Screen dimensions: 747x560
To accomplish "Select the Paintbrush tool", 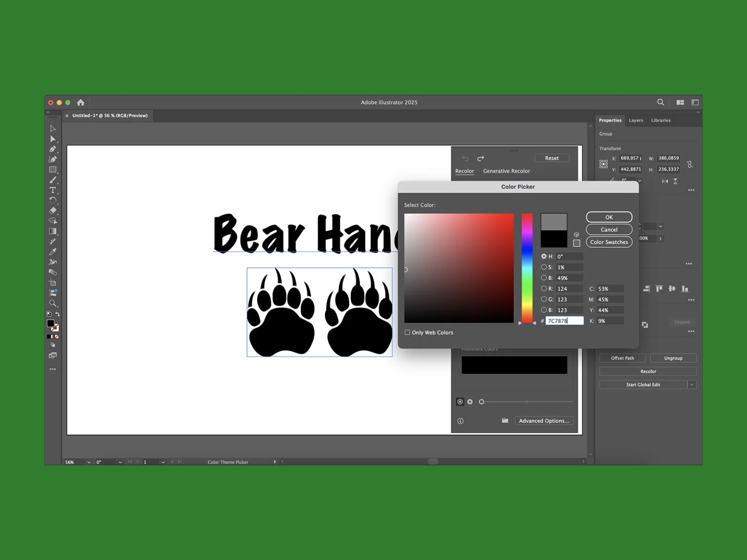I will pos(53,180).
